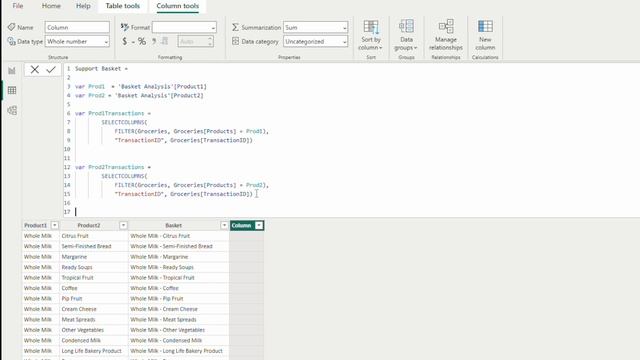Switch to Model view sidebar icon
Viewport: 640px width, 360px height.
tap(12, 110)
